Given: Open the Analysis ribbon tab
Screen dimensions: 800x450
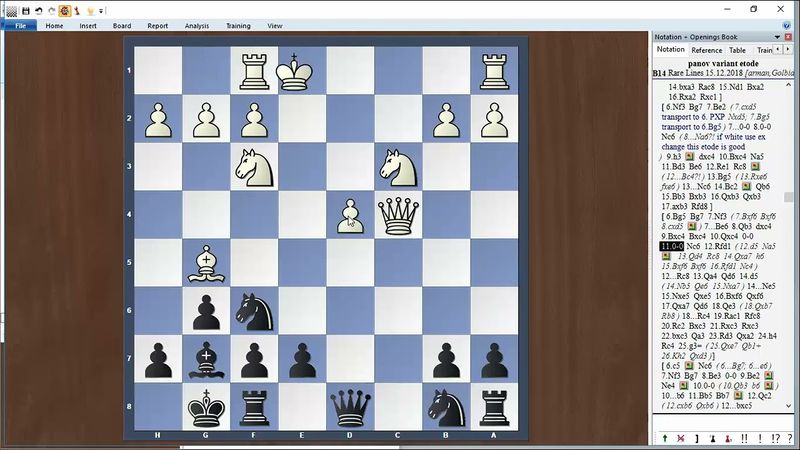Looking at the screenshot, I should point(197,25).
